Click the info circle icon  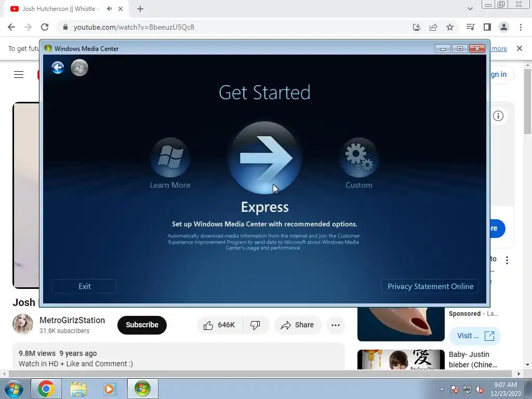[498, 116]
